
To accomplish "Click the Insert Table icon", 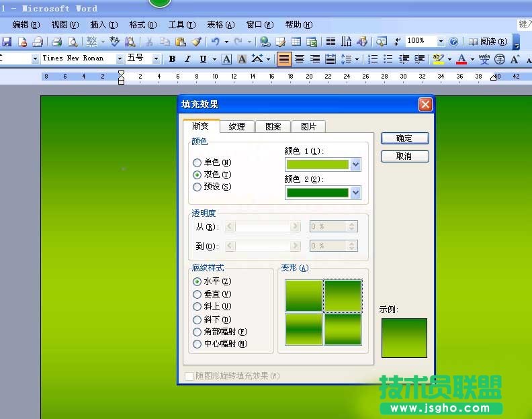I will [x=296, y=42].
